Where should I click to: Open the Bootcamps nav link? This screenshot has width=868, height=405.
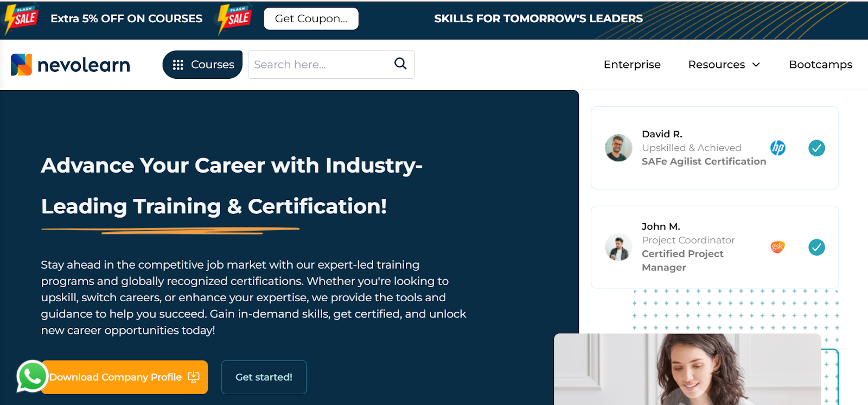(820, 65)
